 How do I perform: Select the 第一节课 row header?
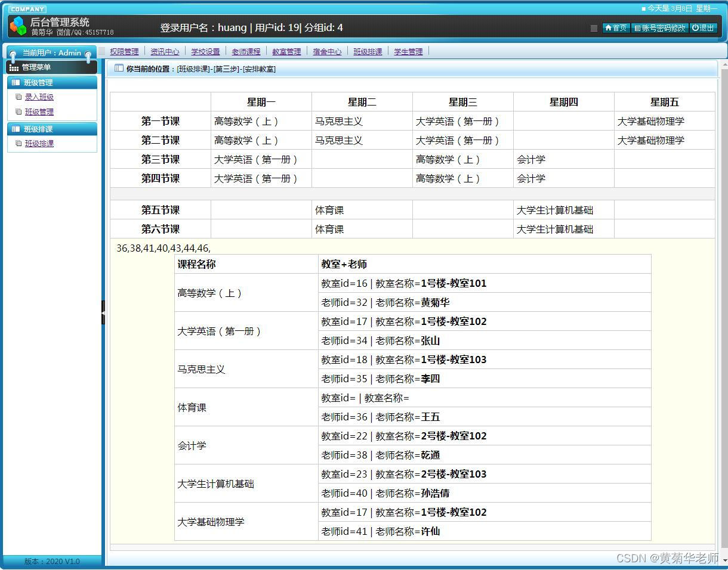point(161,121)
